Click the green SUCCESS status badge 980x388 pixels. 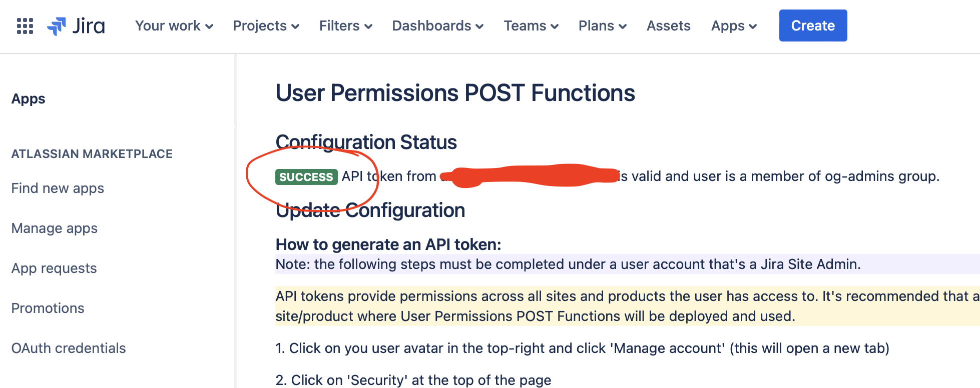tap(306, 177)
